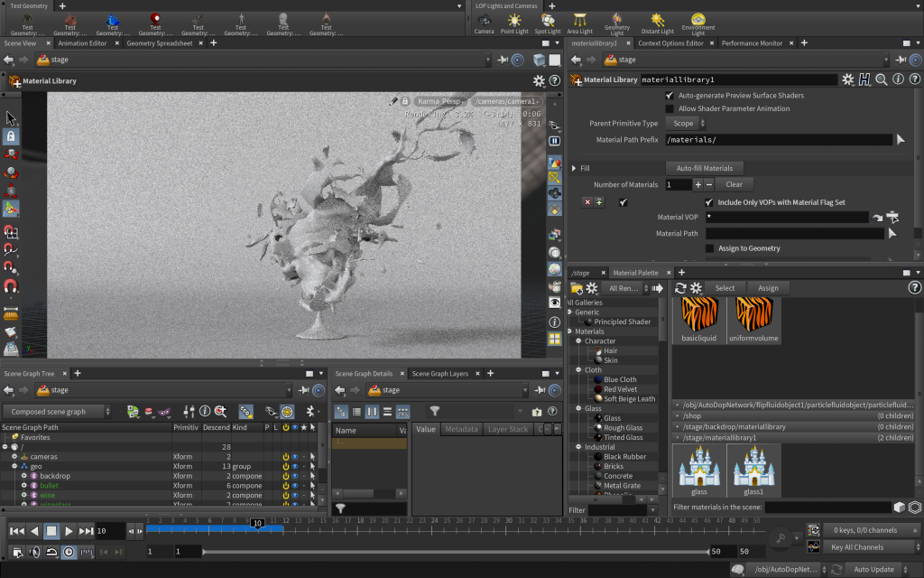Click viewport help question mark icon

coord(555,80)
